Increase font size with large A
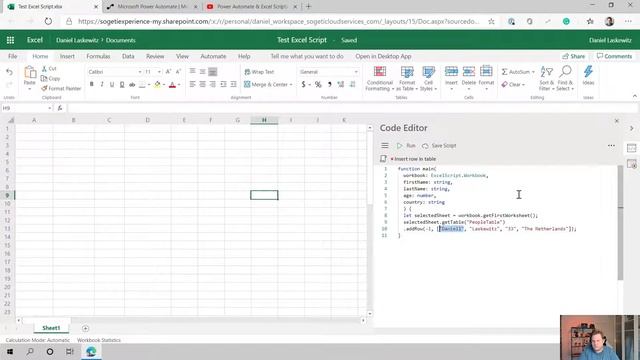Image resolution: width=640 pixels, height=360 pixels. pos(168,72)
